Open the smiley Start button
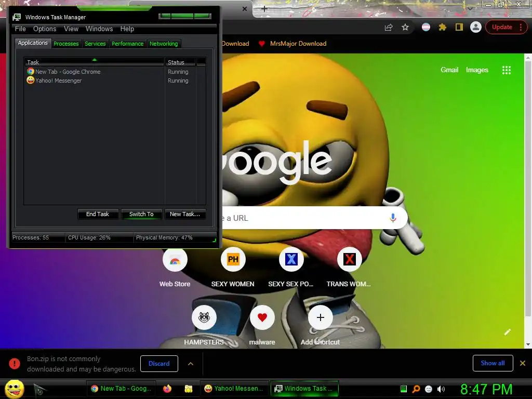The image size is (532, 399). 14,389
